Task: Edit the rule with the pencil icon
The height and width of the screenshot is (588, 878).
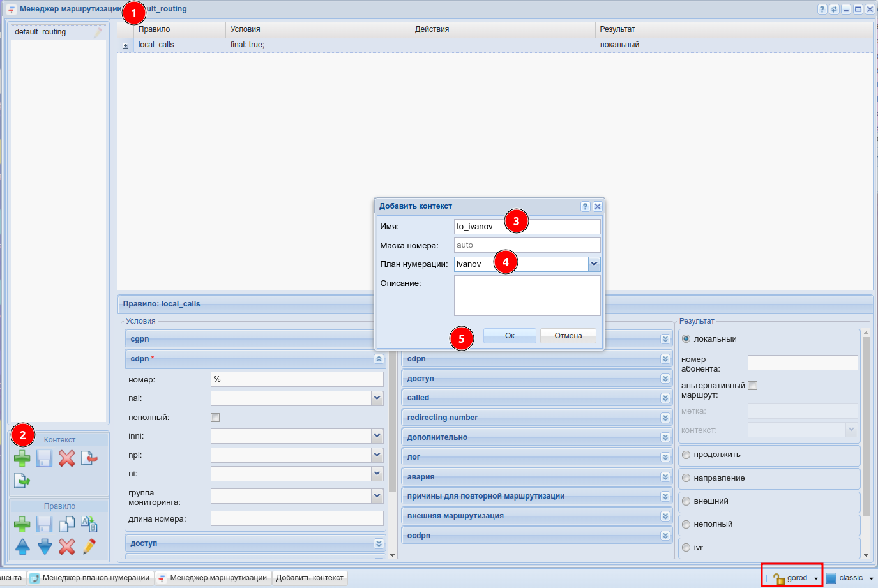Action: (89, 547)
